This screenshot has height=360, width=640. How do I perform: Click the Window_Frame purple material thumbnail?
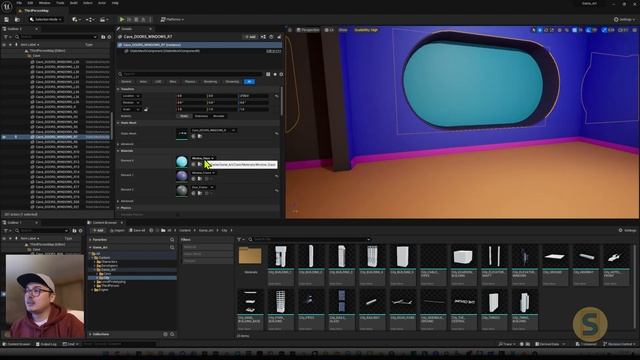[182, 176]
